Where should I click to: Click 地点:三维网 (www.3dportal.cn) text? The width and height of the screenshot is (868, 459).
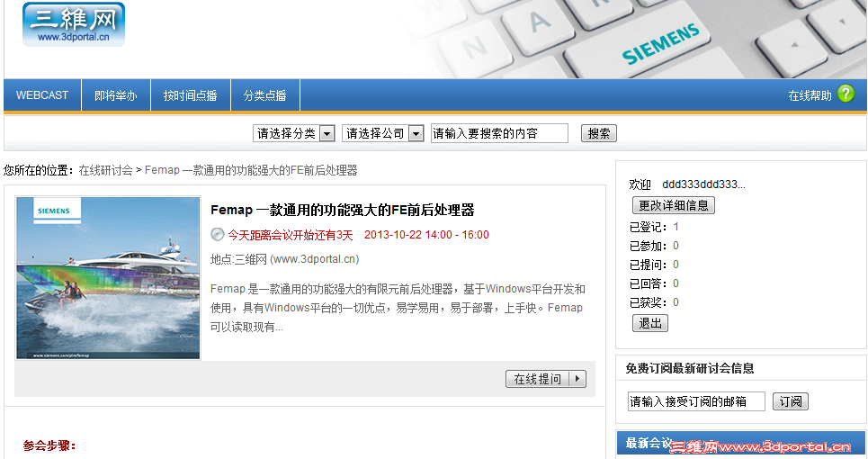coord(284,259)
